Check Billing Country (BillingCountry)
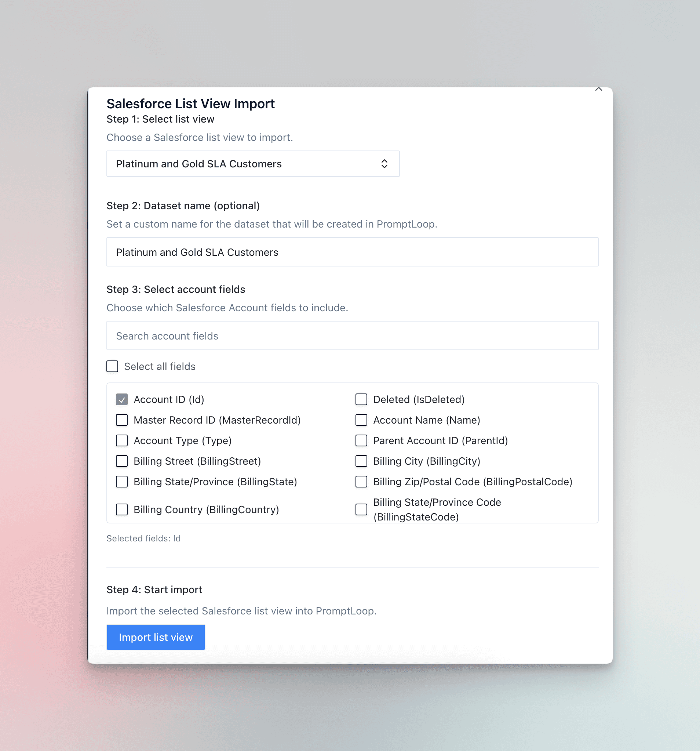Image resolution: width=700 pixels, height=751 pixels. (x=121, y=509)
